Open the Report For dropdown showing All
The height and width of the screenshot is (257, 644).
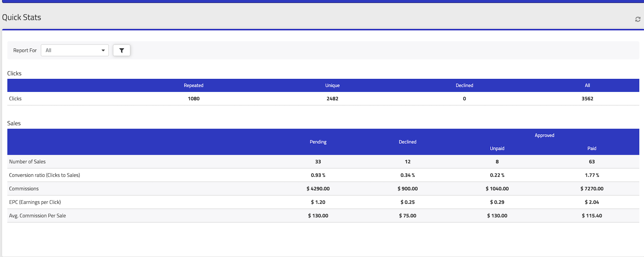click(75, 50)
